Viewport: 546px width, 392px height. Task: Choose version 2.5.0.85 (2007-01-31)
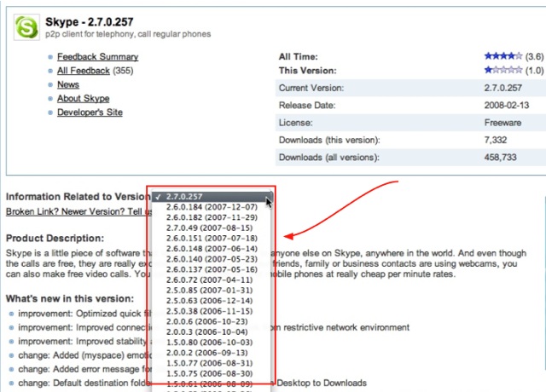212,291
